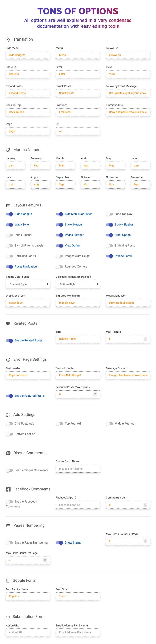
Task: Click the Ads Settings grid icon
Action: tap(8, 415)
